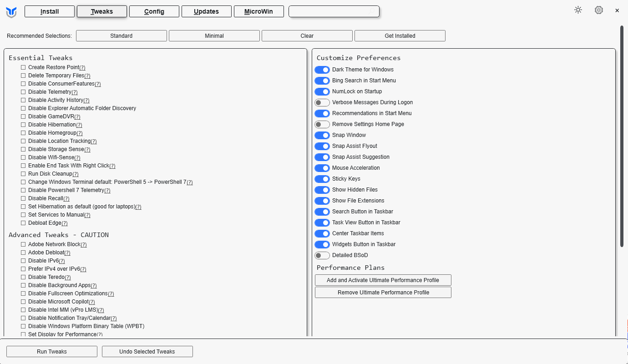The height and width of the screenshot is (364, 628).
Task: Check Create Restore Point box
Action: [x=23, y=67]
